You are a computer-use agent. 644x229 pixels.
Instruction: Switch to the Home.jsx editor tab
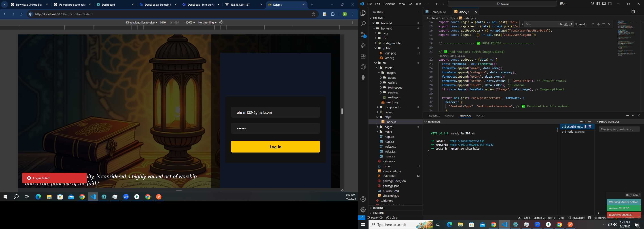(x=437, y=12)
